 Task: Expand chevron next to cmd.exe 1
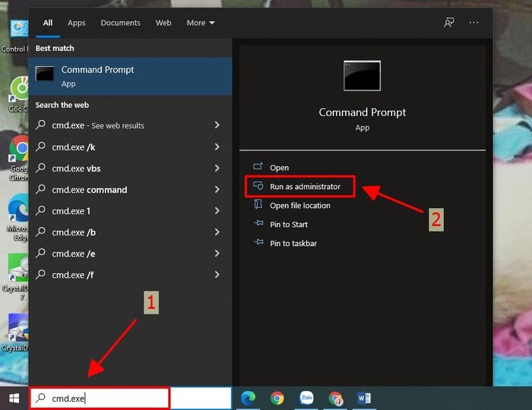[x=217, y=211]
